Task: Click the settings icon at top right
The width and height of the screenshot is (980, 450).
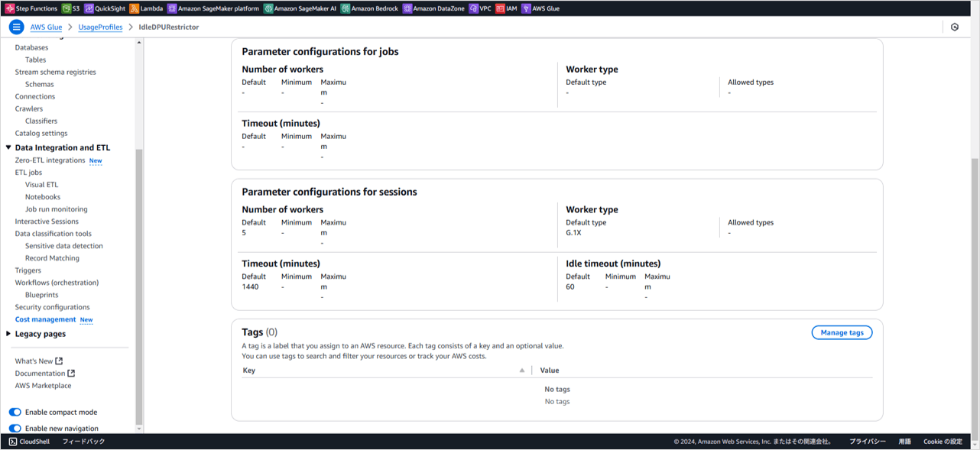Action: pyautogui.click(x=955, y=27)
